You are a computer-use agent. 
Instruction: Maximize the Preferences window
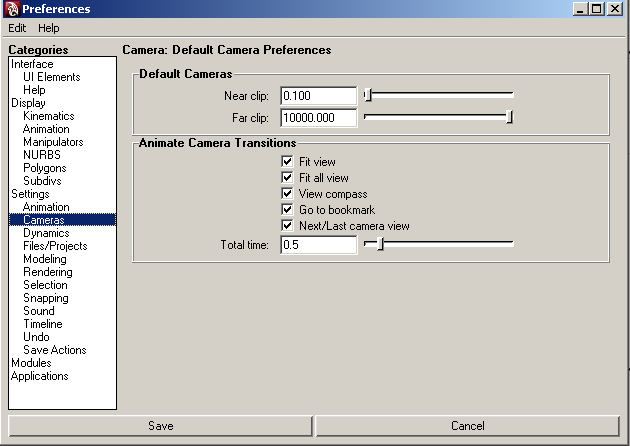[x=597, y=9]
